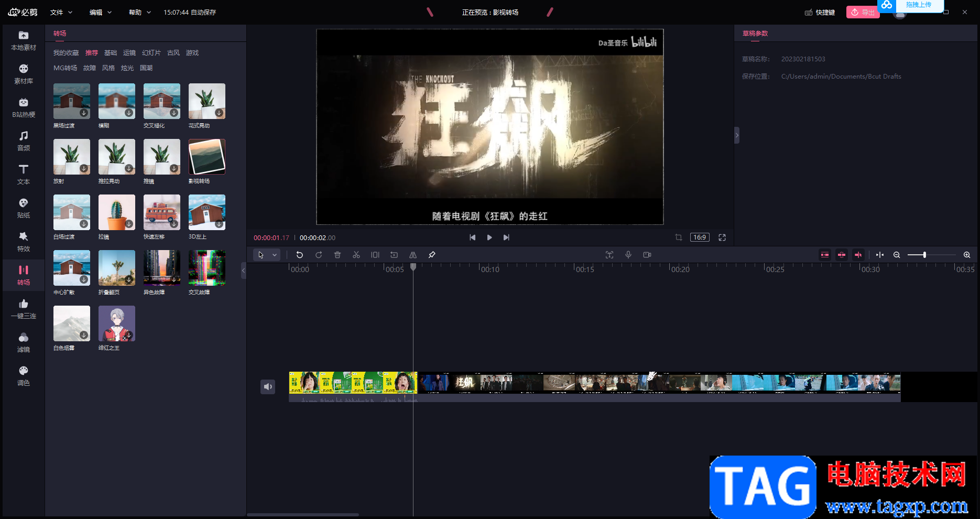Viewport: 980px width, 519px height.
Task: Click the mirror flip icon in timeline toolbar
Action: [413, 255]
